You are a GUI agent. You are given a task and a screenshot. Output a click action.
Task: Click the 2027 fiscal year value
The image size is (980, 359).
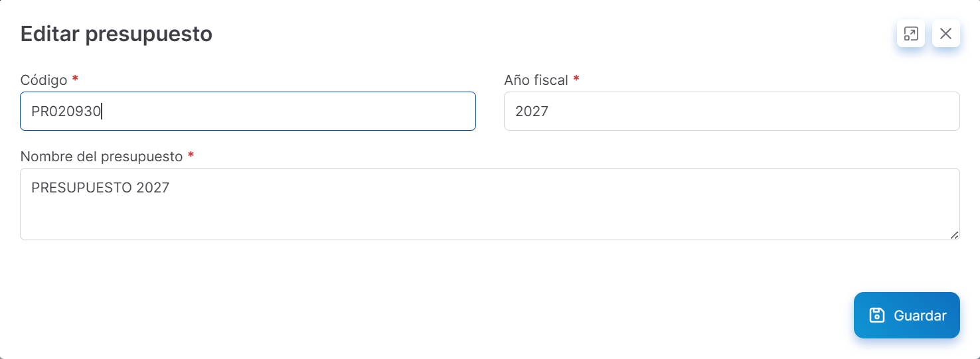[x=532, y=111]
